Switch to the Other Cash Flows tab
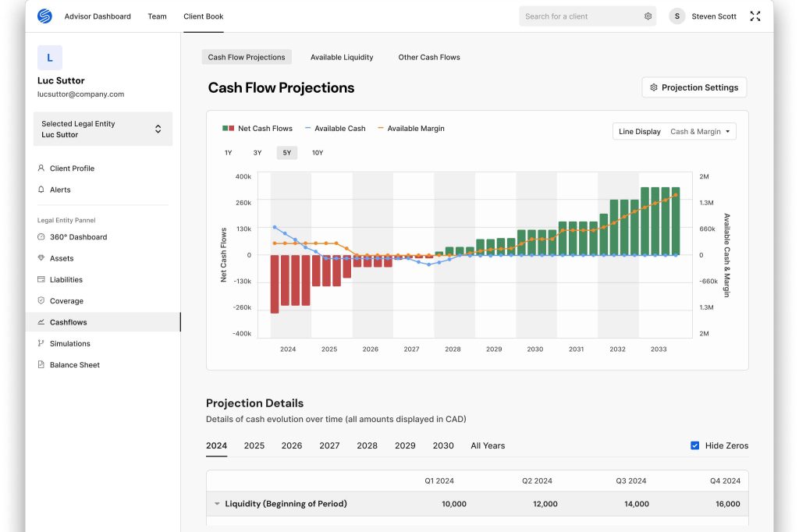The width and height of the screenshot is (799, 532). (x=429, y=57)
